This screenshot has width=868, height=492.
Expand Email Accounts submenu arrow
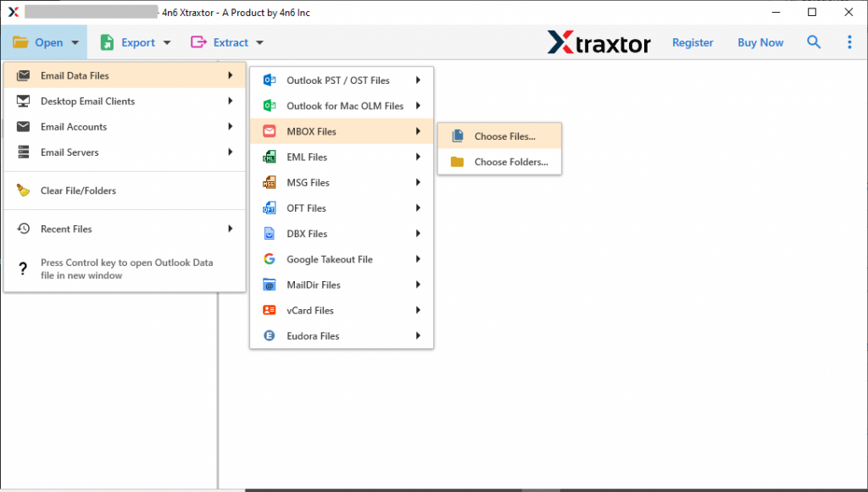[x=231, y=126]
